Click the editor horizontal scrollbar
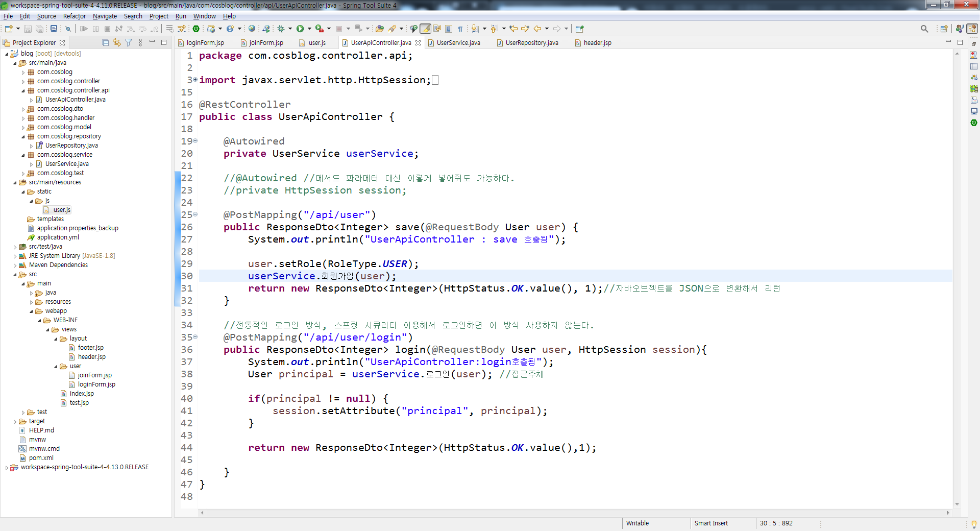 coord(575,513)
